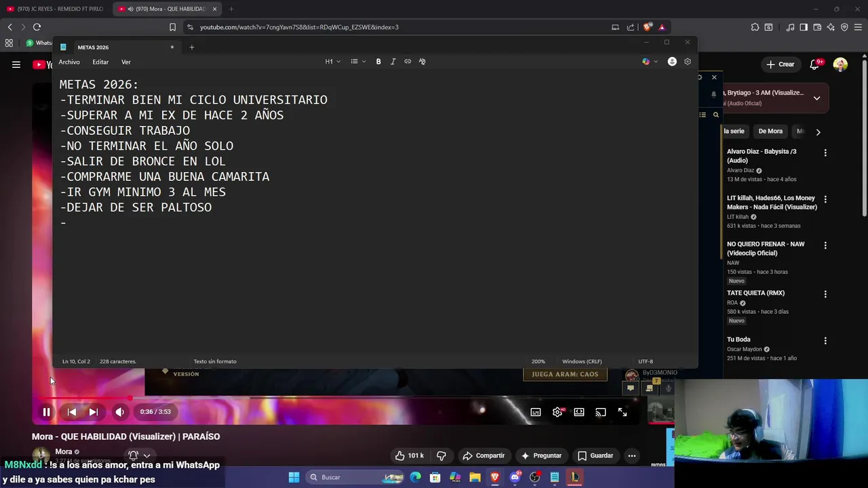The width and height of the screenshot is (868, 488).
Task: Open browser extensions puzzle icon
Action: pyautogui.click(x=755, y=27)
